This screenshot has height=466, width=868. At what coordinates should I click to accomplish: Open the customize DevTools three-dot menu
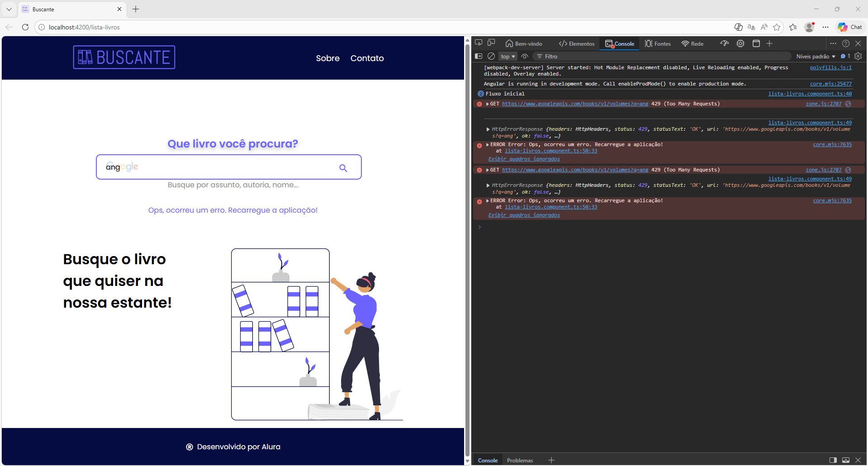click(x=833, y=43)
